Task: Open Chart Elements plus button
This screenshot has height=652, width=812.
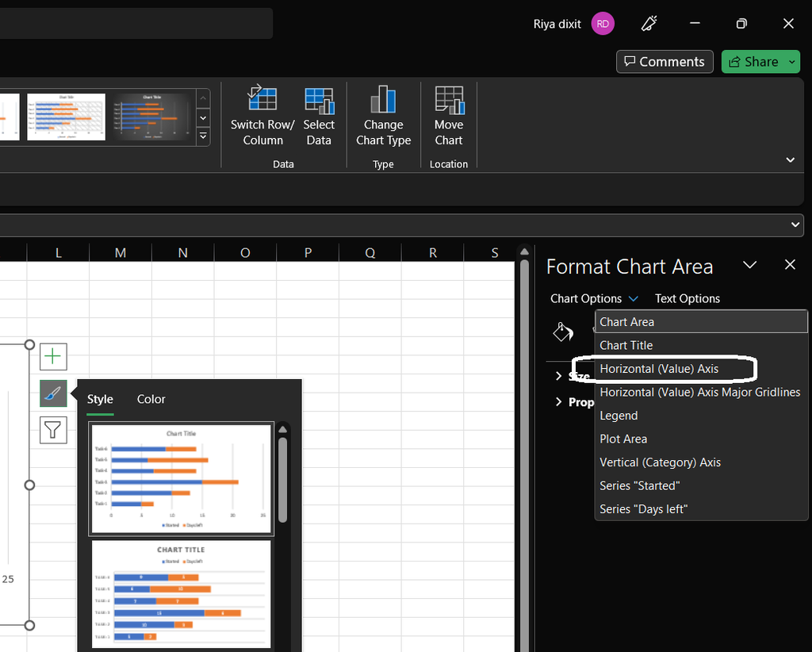Action: (x=53, y=356)
